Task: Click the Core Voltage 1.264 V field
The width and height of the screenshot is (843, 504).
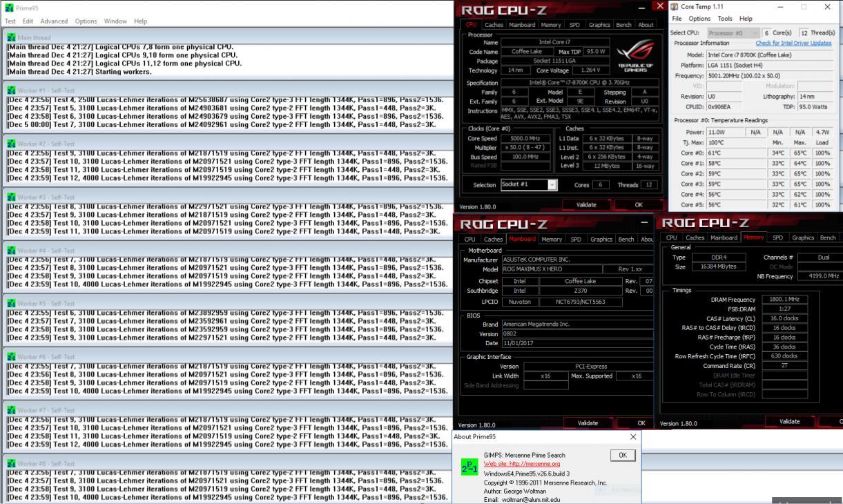Action: [x=592, y=70]
